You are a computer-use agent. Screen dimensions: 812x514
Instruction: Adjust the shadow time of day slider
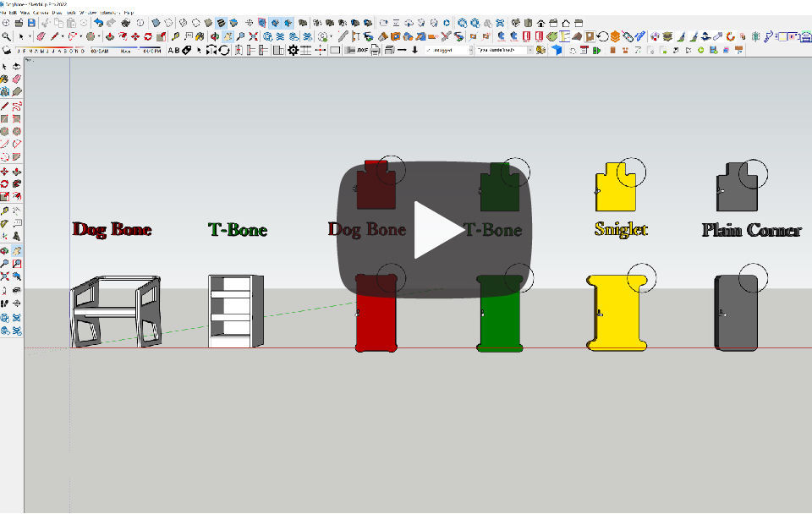point(125,50)
